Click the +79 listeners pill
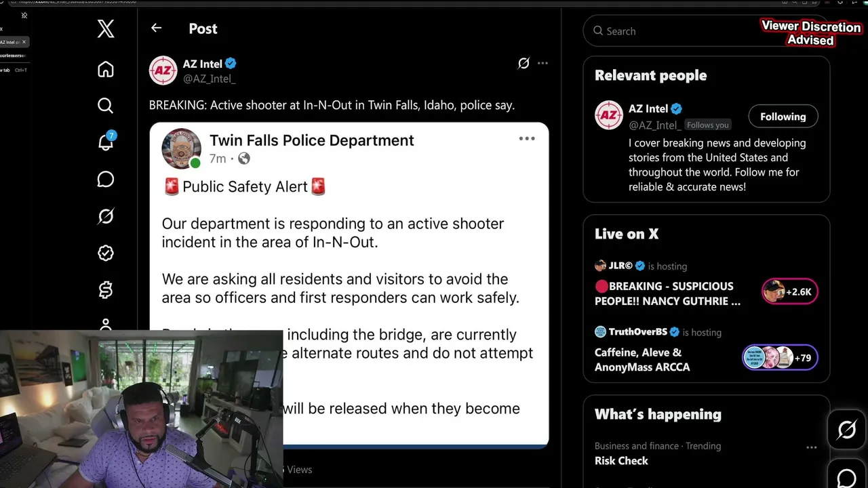This screenshot has width=868, height=488. point(780,358)
